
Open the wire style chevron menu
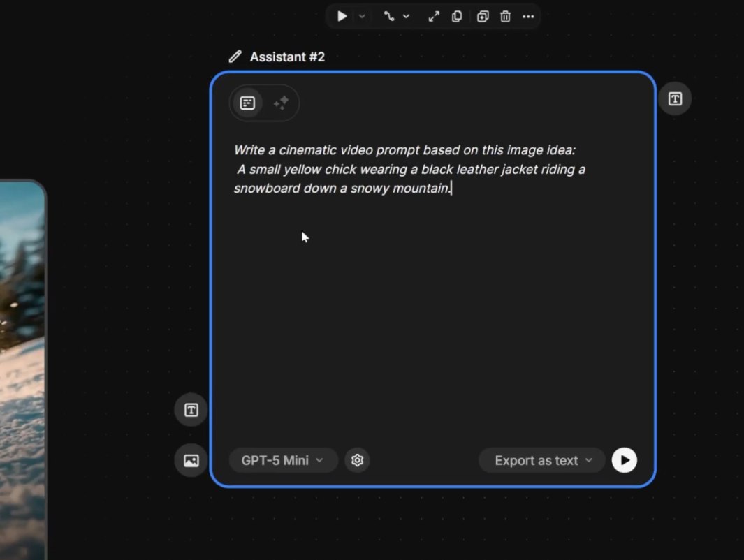(x=407, y=16)
